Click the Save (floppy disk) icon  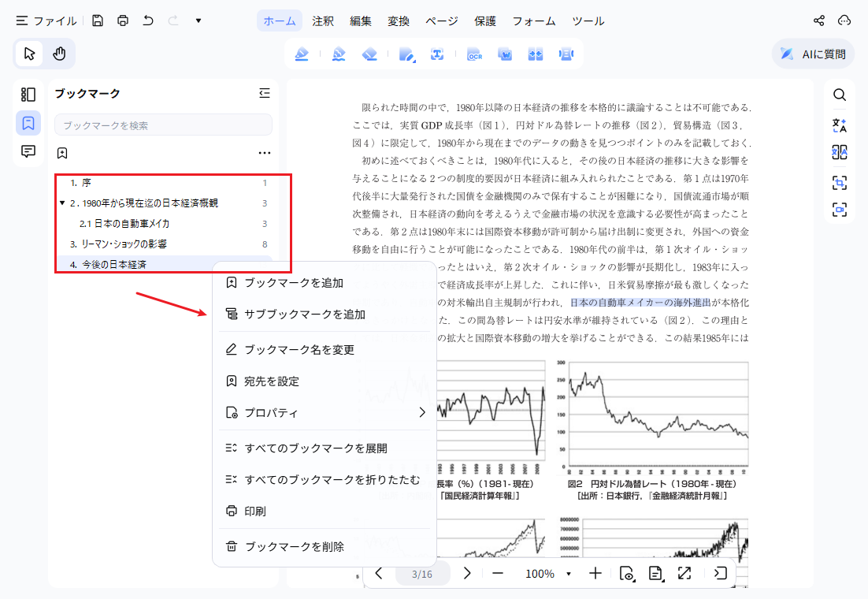pyautogui.click(x=98, y=21)
